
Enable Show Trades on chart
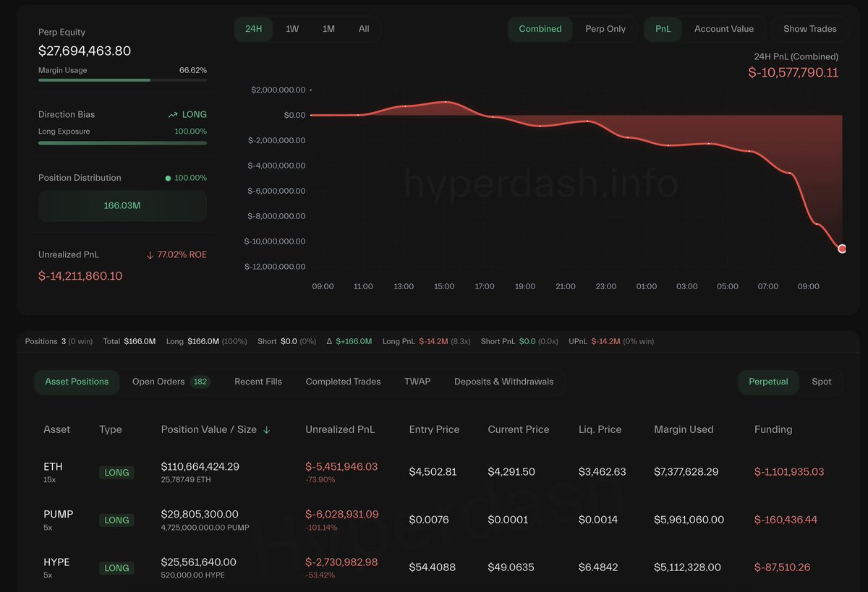click(x=809, y=29)
